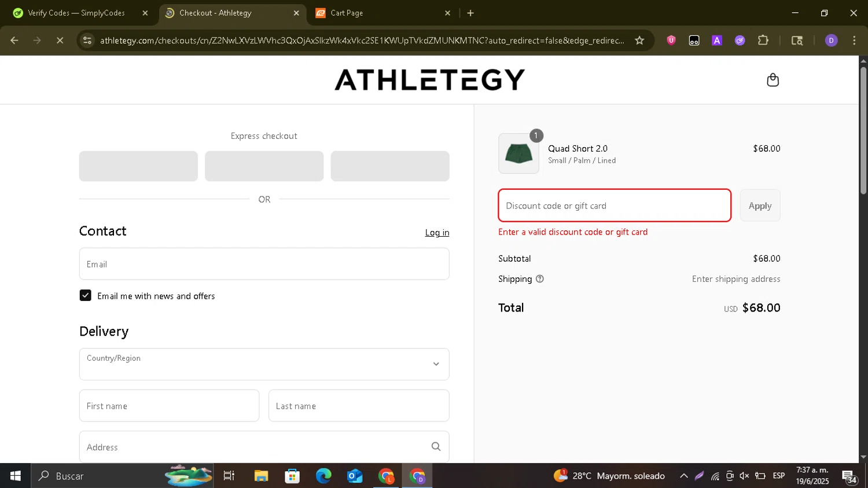
Task: View site information icon in address bar
Action: click(87, 41)
